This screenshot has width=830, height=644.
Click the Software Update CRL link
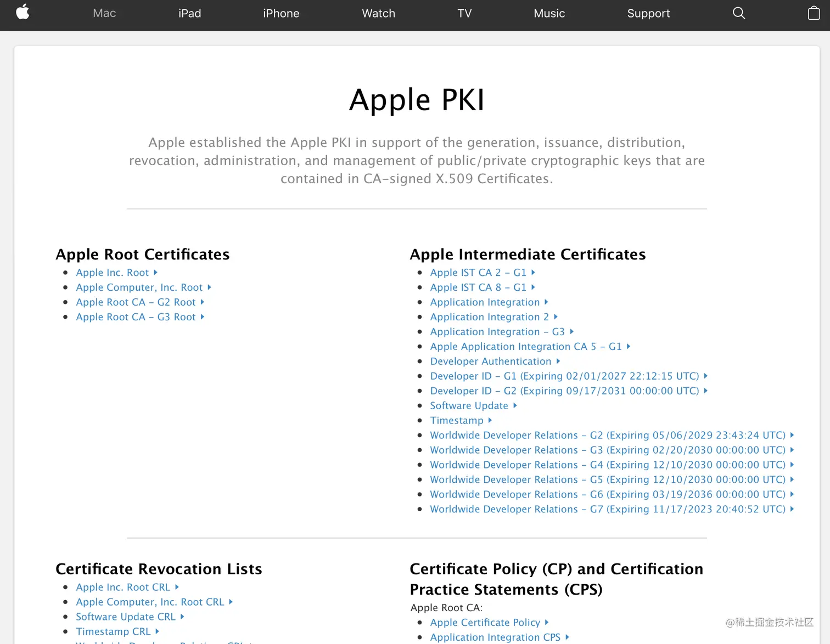(130, 617)
